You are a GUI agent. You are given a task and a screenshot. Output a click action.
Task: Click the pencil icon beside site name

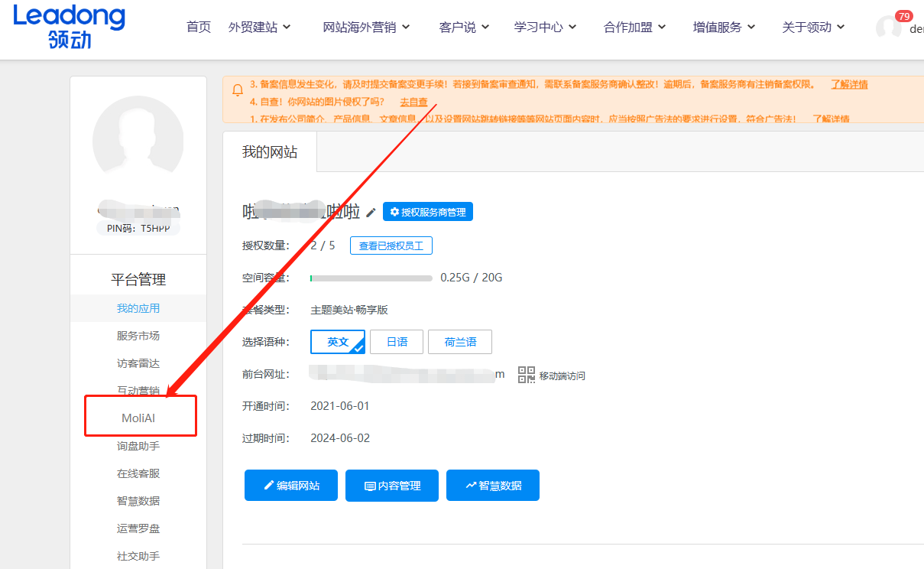tap(371, 213)
